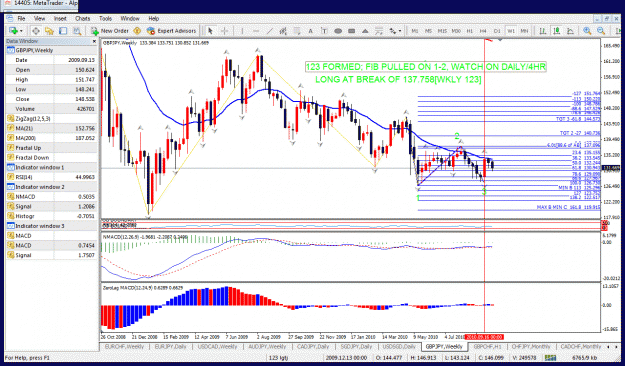Select the Vertical Line tool
Screen dimensions: 625x366
coord(242,31)
